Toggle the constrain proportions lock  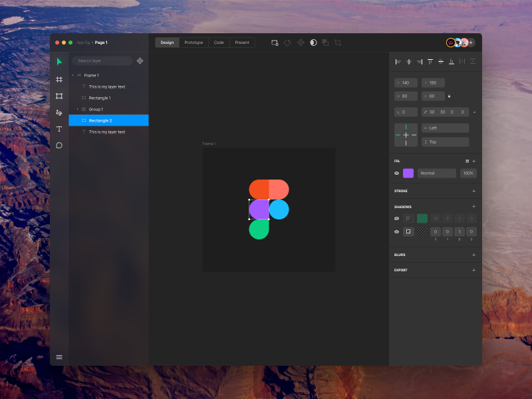point(450,96)
